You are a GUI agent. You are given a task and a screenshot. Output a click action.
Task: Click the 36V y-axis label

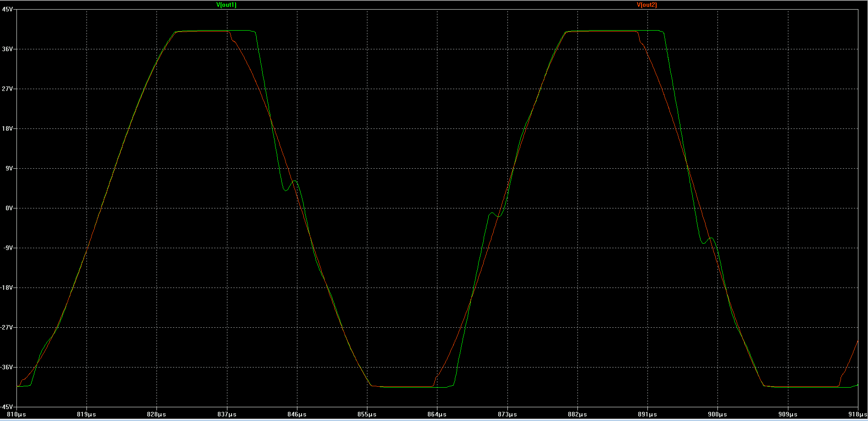pos(8,49)
